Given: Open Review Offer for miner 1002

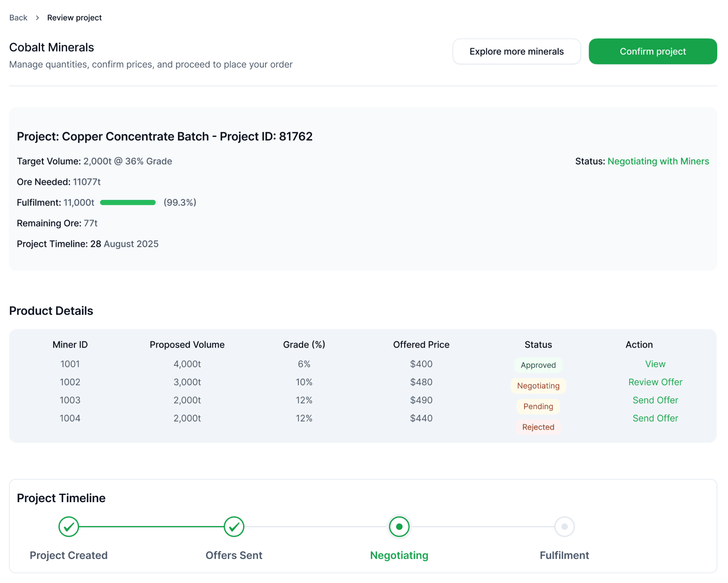Looking at the screenshot, I should (655, 382).
